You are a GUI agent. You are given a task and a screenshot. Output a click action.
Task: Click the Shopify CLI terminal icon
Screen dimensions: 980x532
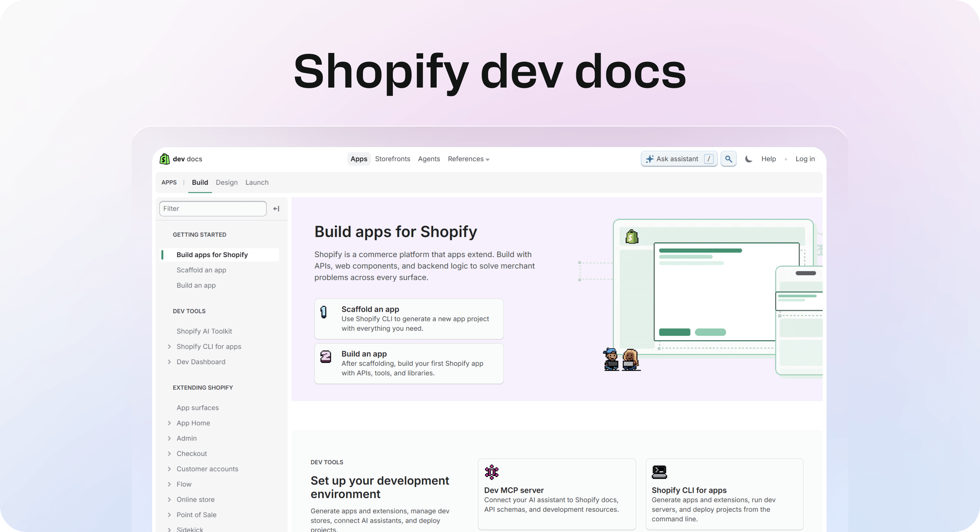click(x=659, y=472)
